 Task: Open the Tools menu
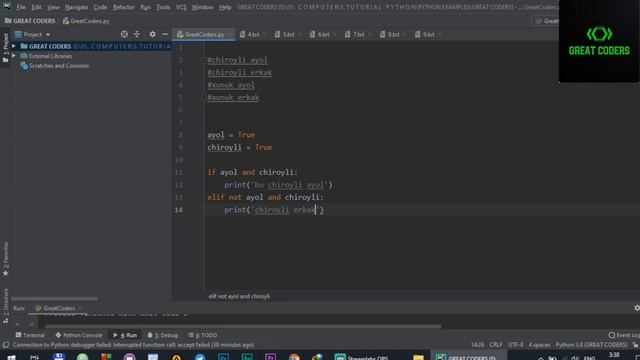tap(163, 7)
